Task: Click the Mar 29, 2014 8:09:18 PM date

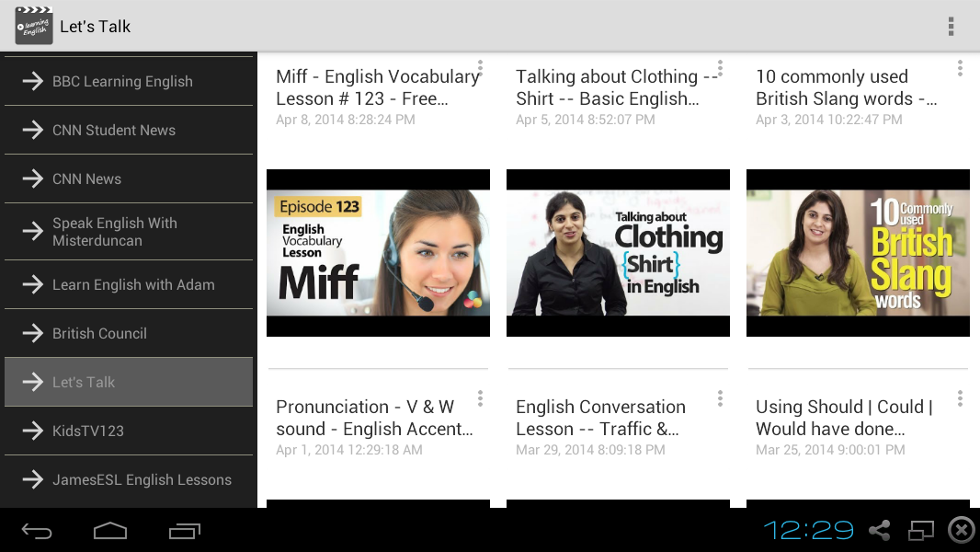Action: tap(590, 450)
